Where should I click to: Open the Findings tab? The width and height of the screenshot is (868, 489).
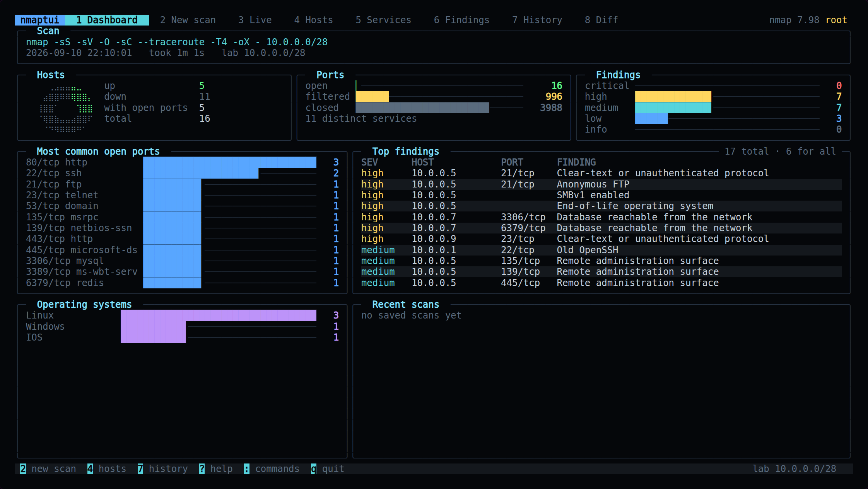[x=461, y=20]
